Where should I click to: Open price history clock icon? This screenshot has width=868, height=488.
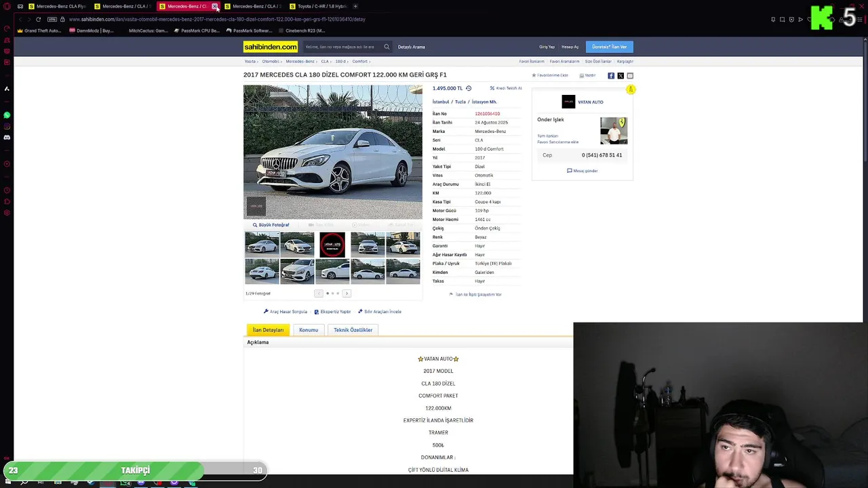[469, 88]
